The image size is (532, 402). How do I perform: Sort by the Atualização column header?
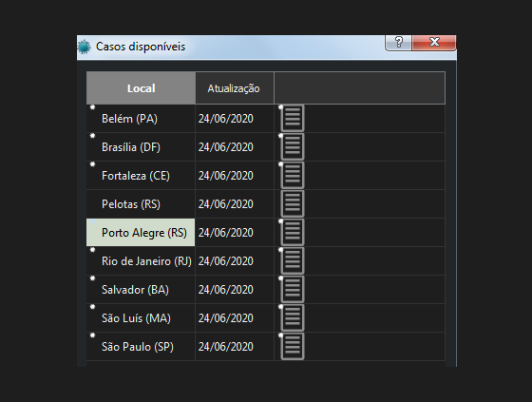pos(235,88)
